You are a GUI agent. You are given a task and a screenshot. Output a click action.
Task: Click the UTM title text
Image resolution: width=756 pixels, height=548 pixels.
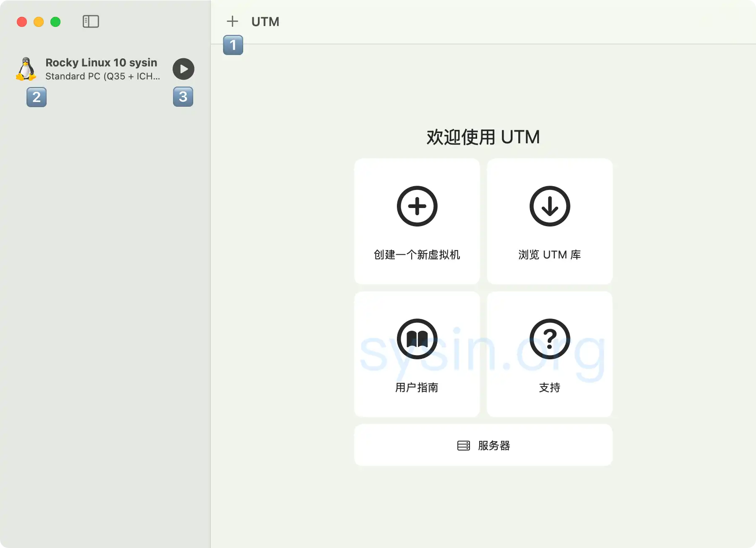pyautogui.click(x=265, y=21)
